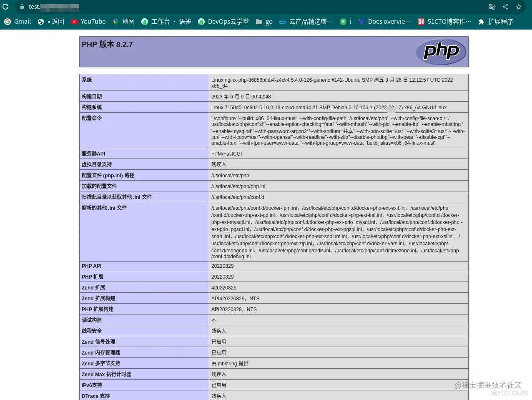The image size is (532, 400).
Task: Click the 构建日期 row label
Action: pos(92,96)
